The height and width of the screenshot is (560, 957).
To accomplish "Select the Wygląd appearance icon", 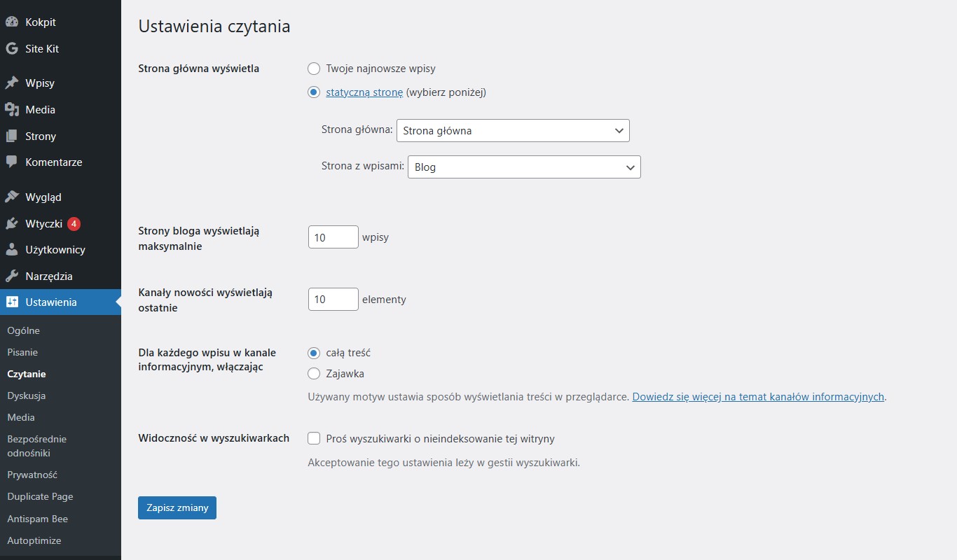I will [x=11, y=197].
